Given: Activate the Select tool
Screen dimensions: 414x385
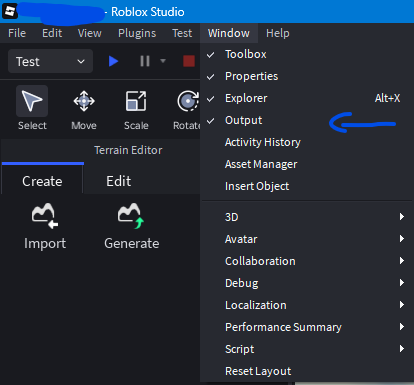Looking at the screenshot, I should click(32, 108).
